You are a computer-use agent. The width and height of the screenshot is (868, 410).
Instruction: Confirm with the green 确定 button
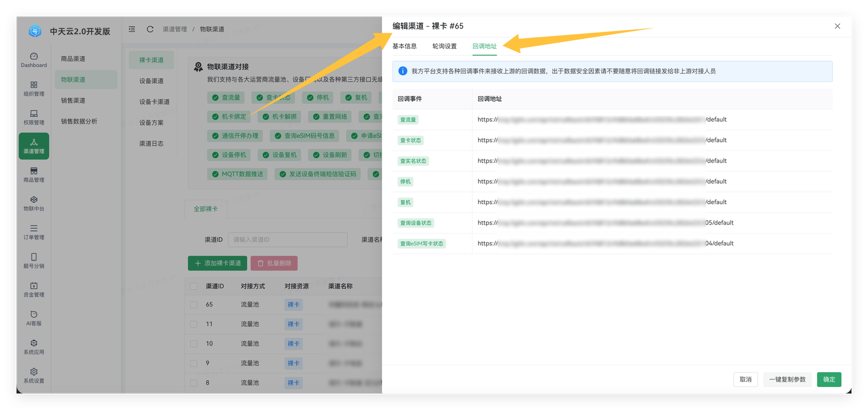pos(829,380)
